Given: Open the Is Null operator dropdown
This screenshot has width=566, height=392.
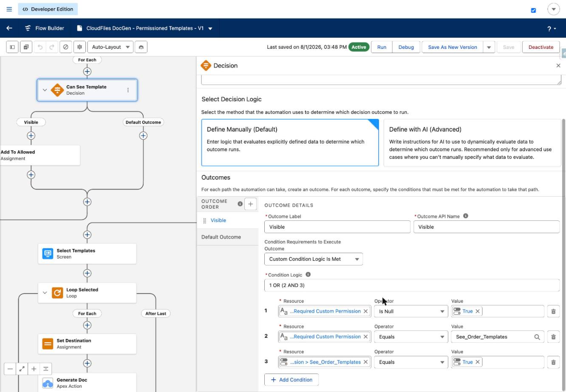Looking at the screenshot, I should pos(411,311).
